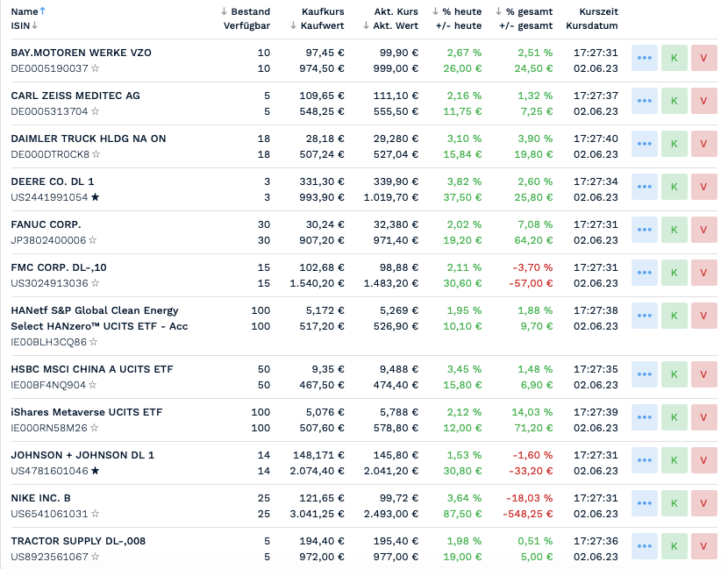Click the green K button for NIKE INC. B
728x569 pixels.
click(674, 504)
